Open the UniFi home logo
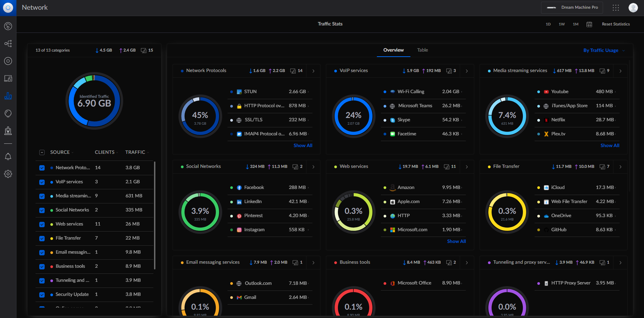 (x=8, y=7)
